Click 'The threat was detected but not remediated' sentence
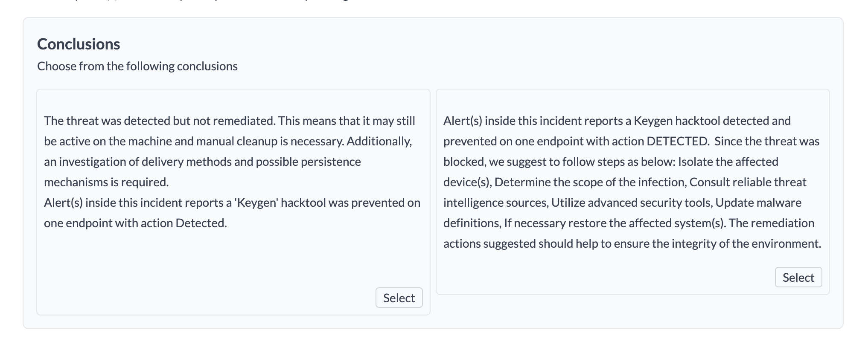The width and height of the screenshot is (868, 353). click(x=159, y=121)
